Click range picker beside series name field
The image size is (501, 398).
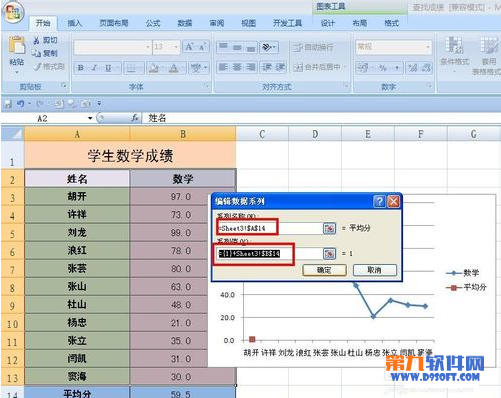pos(329,228)
